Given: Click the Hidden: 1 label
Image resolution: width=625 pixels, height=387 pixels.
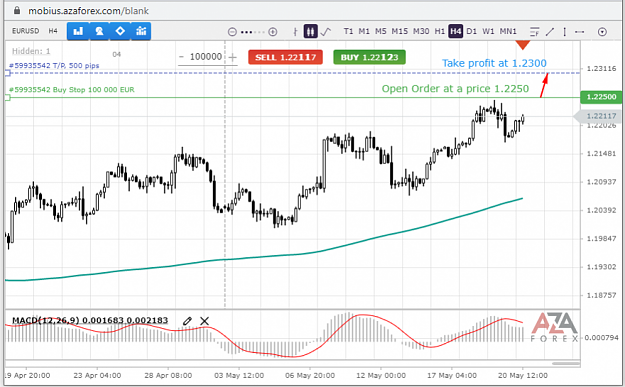Looking at the screenshot, I should (x=31, y=51).
